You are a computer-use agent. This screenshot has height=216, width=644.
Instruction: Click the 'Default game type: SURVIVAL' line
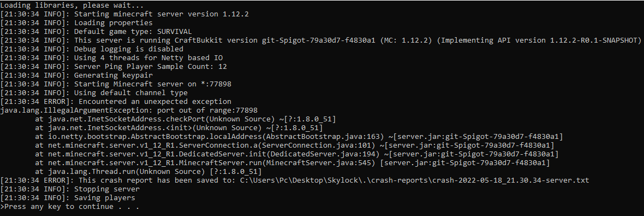96,32
